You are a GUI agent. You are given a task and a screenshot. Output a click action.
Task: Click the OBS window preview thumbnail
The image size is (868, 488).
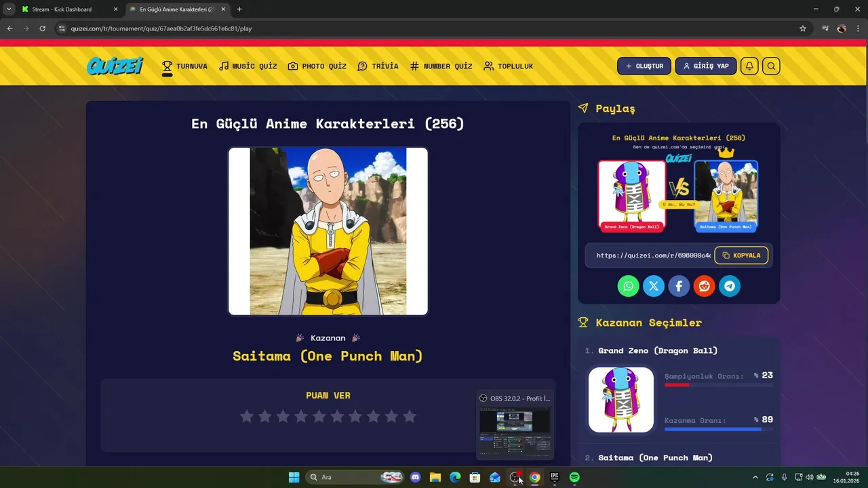pyautogui.click(x=515, y=431)
